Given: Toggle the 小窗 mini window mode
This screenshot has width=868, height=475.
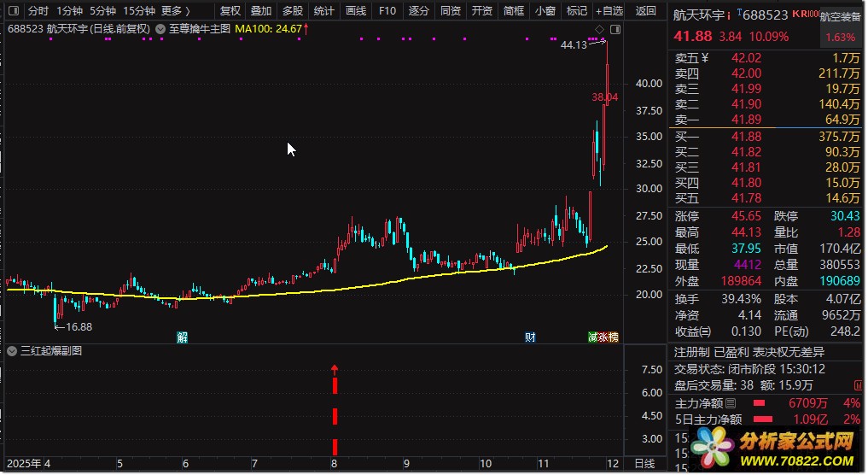Looking at the screenshot, I should click(x=545, y=11).
